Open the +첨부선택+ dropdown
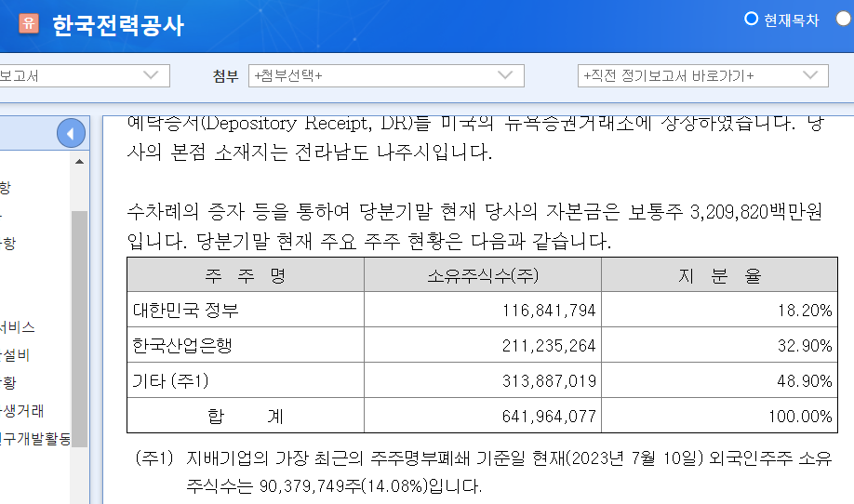Viewport: 854px width, 504px height. [x=386, y=75]
